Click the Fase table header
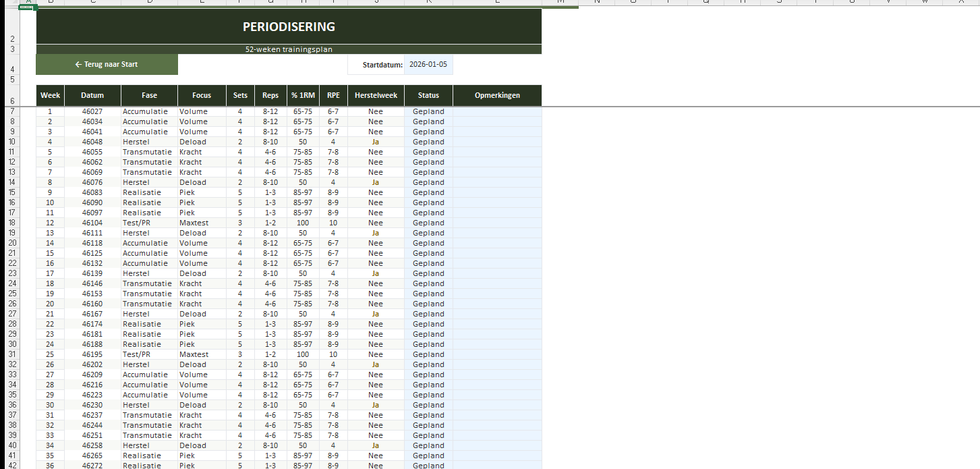The width and height of the screenshot is (980, 469). coord(149,95)
